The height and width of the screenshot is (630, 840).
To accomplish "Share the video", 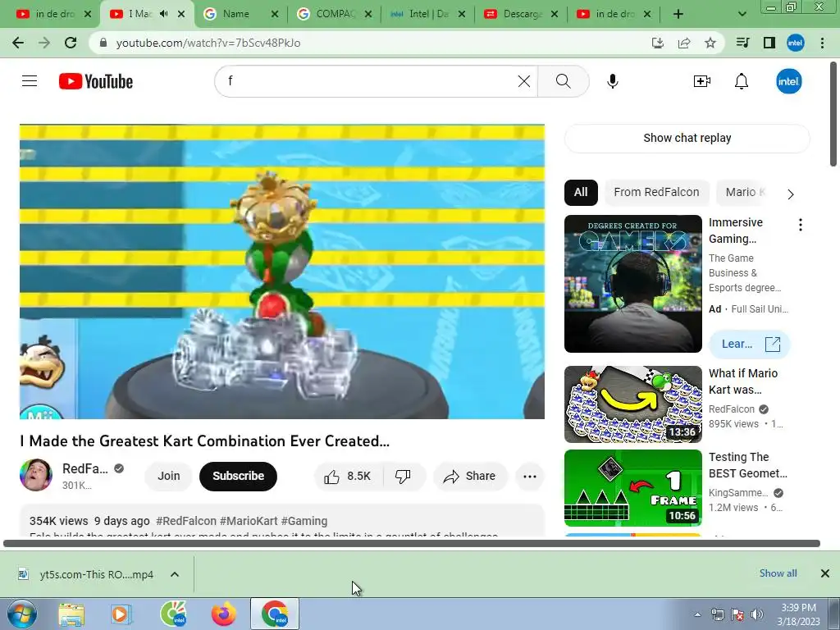I will tap(470, 477).
